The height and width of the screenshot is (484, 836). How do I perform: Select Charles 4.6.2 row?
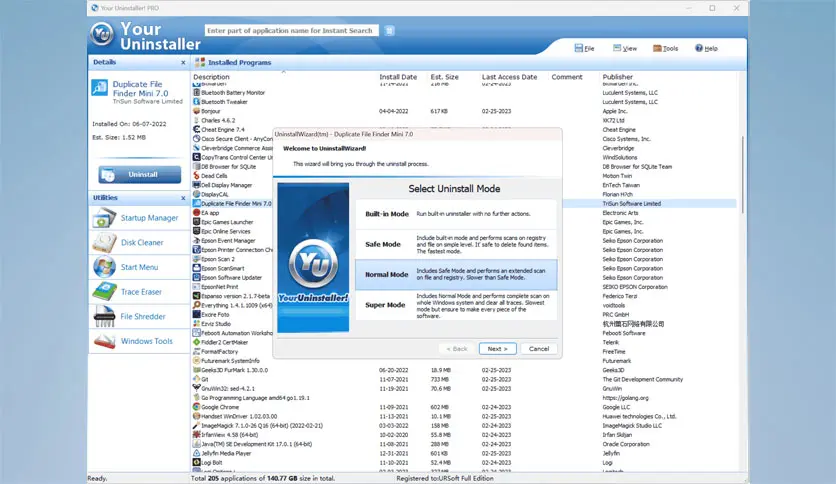[x=464, y=120]
